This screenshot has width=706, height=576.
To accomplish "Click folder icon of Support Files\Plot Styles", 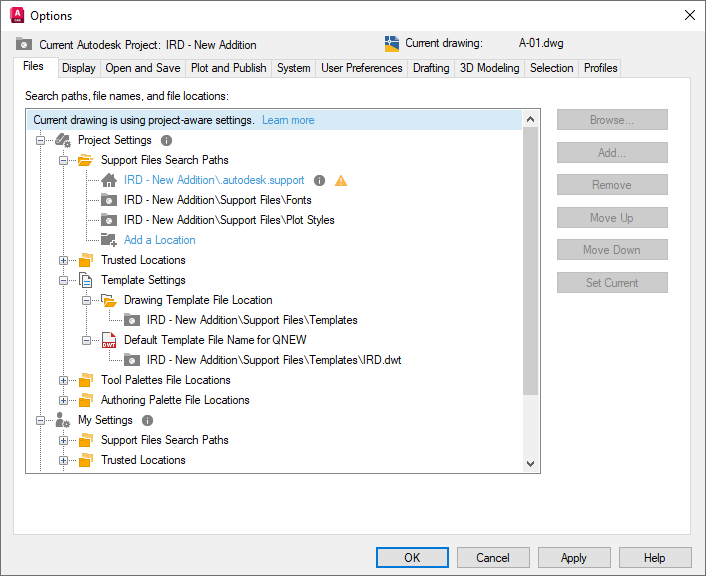I will tap(109, 220).
